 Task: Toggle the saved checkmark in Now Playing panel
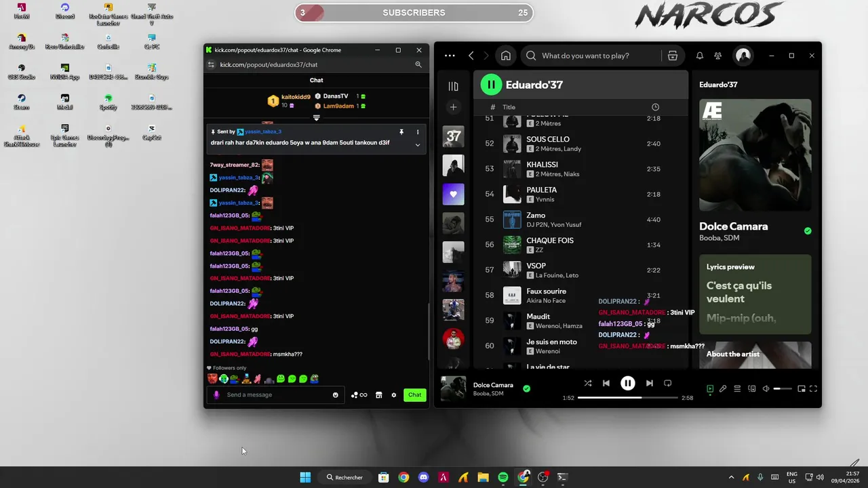click(x=808, y=231)
